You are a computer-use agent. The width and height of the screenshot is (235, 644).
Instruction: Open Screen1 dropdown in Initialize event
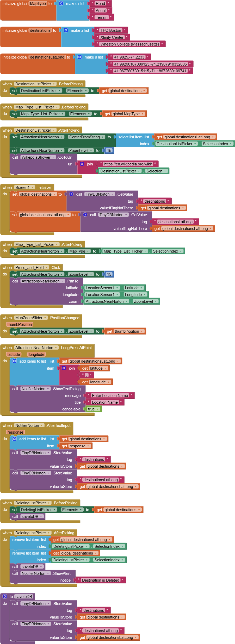[x=33, y=188]
